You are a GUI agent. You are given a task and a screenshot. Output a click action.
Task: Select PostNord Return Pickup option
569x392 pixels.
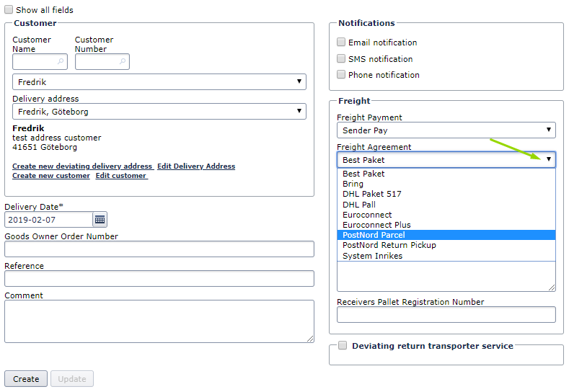pyautogui.click(x=389, y=245)
